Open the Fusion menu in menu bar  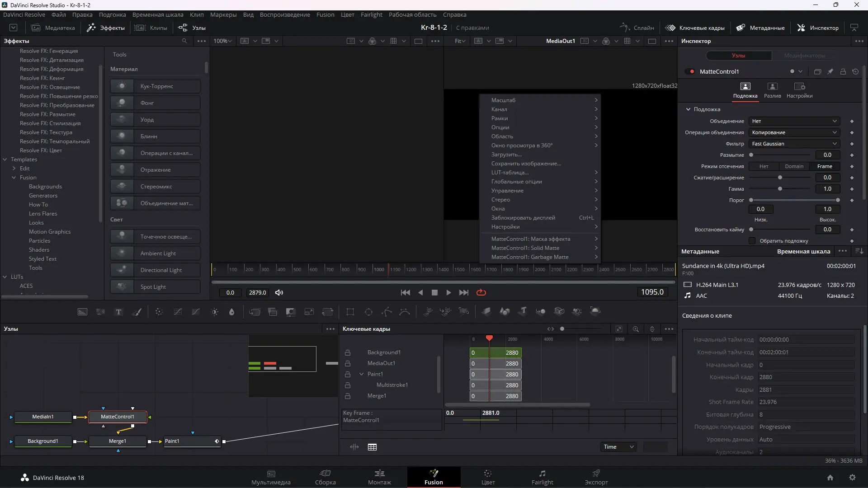tap(325, 14)
